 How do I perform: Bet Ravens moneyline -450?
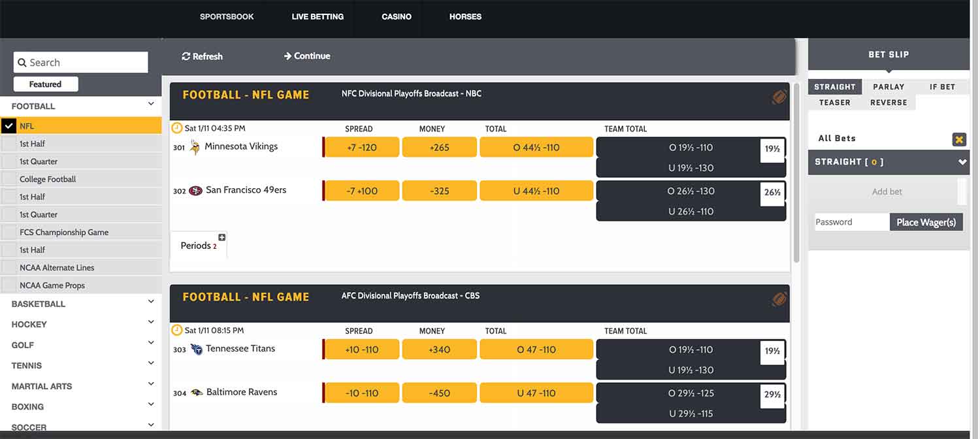(439, 393)
